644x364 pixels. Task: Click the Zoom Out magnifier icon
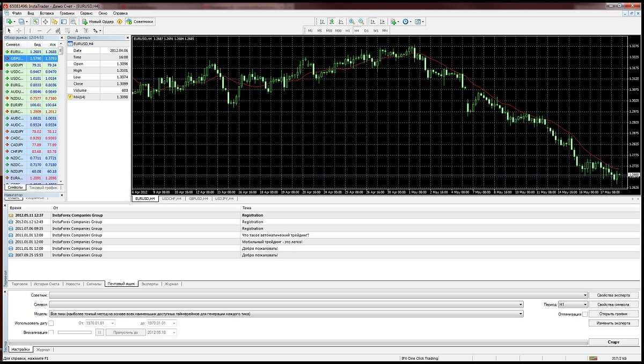point(361,22)
